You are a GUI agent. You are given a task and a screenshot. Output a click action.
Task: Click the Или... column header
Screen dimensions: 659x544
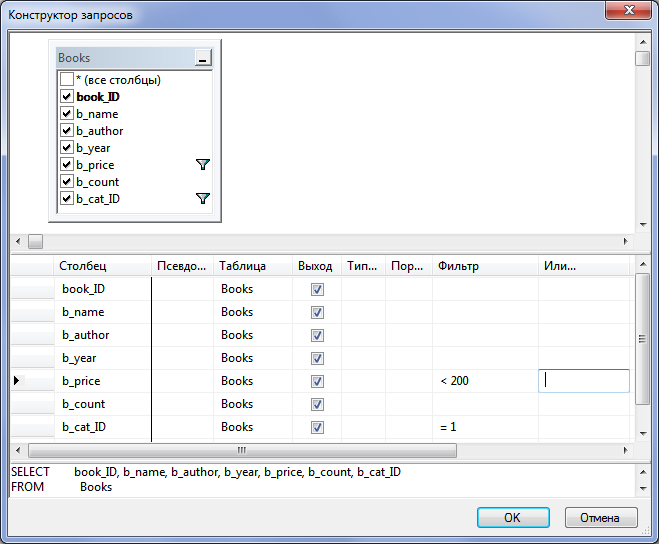tap(584, 266)
